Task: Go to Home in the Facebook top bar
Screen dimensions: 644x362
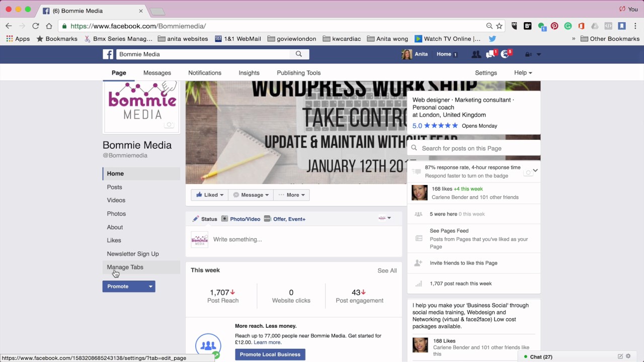Action: point(444,54)
